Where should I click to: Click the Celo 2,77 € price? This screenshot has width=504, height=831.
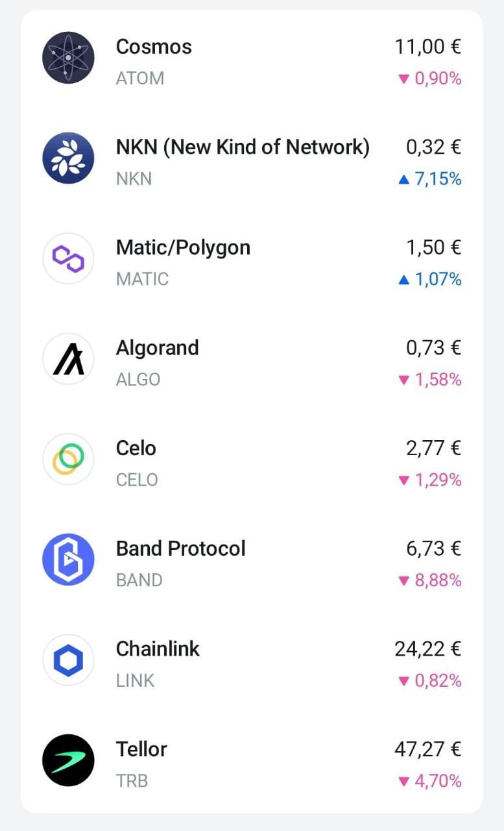(x=433, y=448)
